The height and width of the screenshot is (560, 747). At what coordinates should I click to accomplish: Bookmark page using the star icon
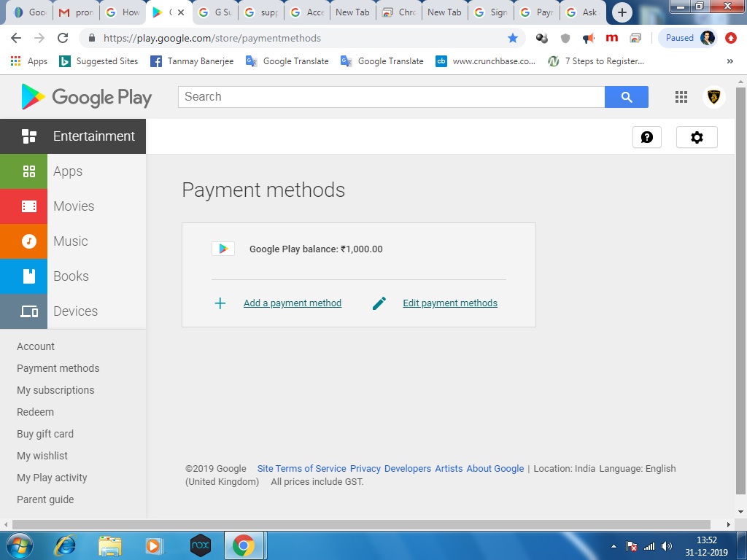513,38
